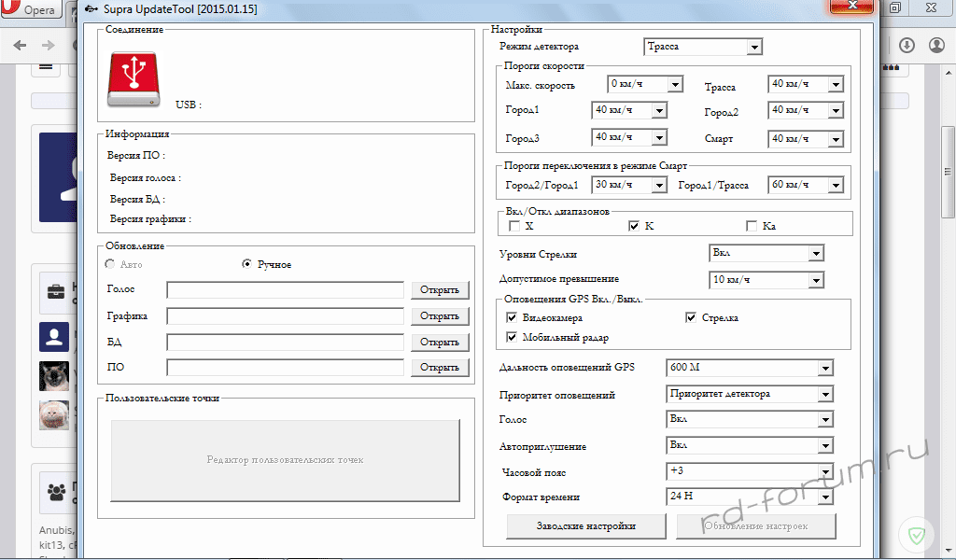
Task: Click the ПО file path input field
Action: 286,368
